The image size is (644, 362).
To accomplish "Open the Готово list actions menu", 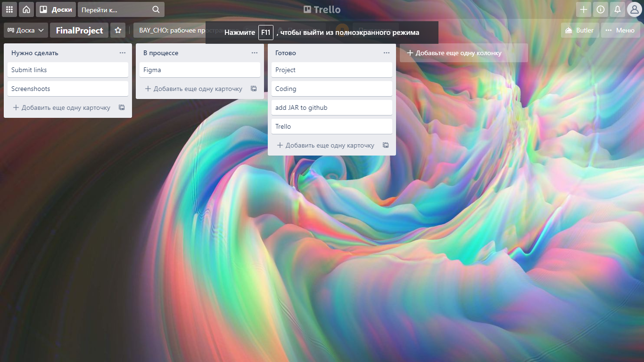I will [387, 53].
